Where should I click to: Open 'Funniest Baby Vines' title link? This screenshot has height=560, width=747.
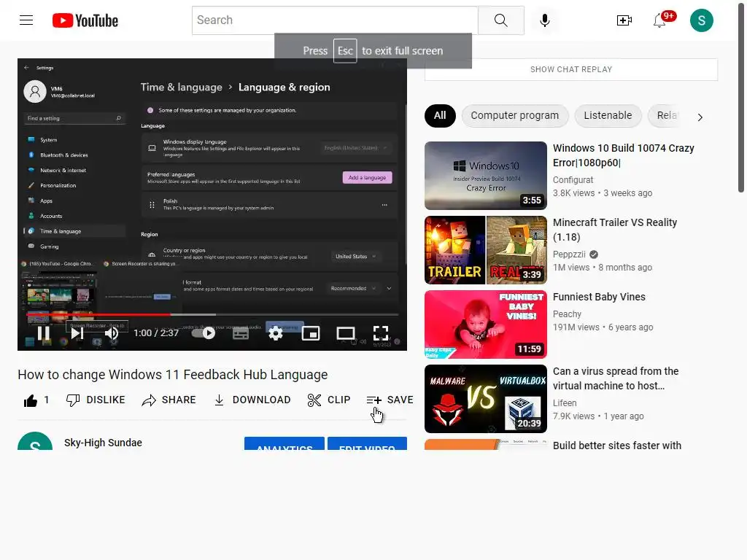click(x=600, y=297)
